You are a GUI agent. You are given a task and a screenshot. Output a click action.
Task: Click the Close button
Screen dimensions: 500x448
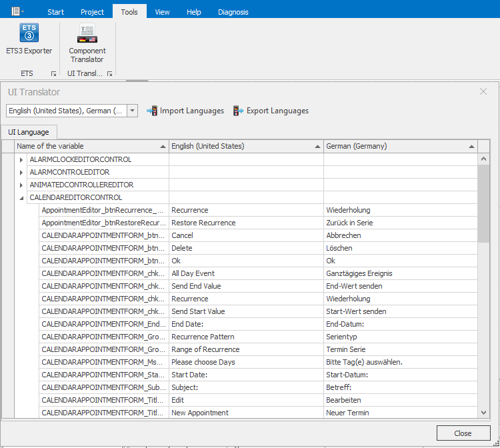pyautogui.click(x=463, y=433)
